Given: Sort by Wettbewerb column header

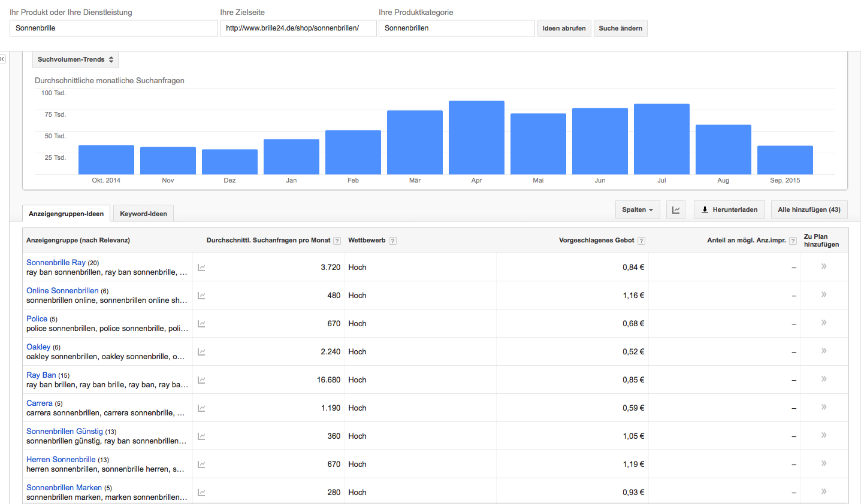Looking at the screenshot, I should [x=367, y=240].
